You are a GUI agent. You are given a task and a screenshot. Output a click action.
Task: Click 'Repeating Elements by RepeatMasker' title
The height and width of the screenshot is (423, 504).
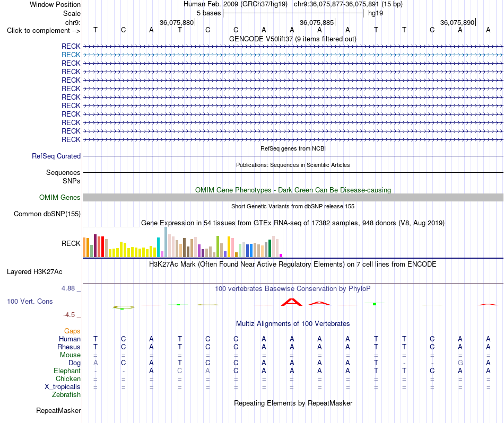[293, 403]
